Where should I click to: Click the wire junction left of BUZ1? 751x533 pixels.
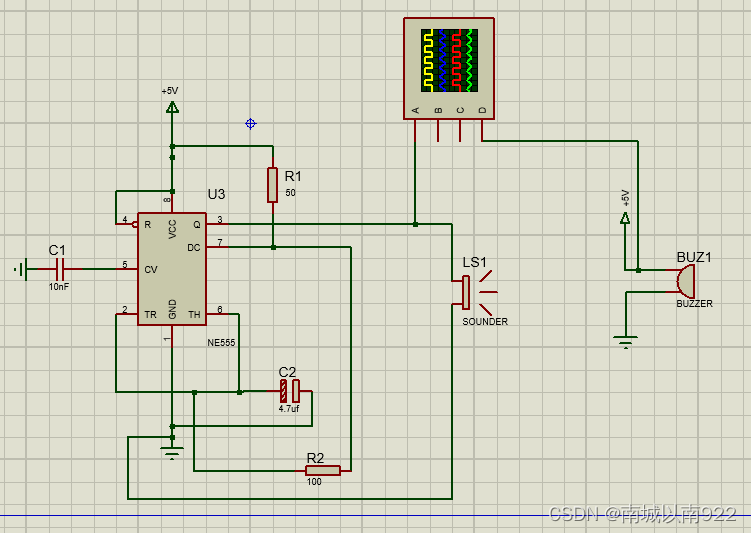[638, 270]
